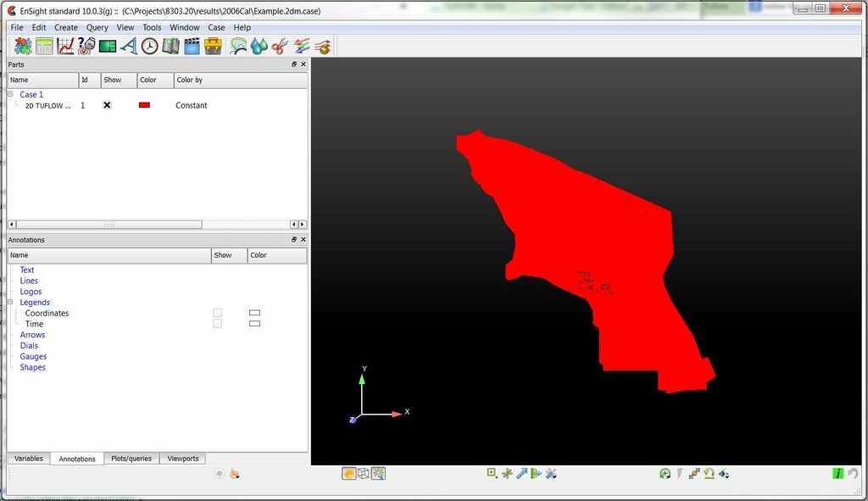The image size is (868, 501).
Task: Open the Create menu
Action: pyautogui.click(x=66, y=27)
